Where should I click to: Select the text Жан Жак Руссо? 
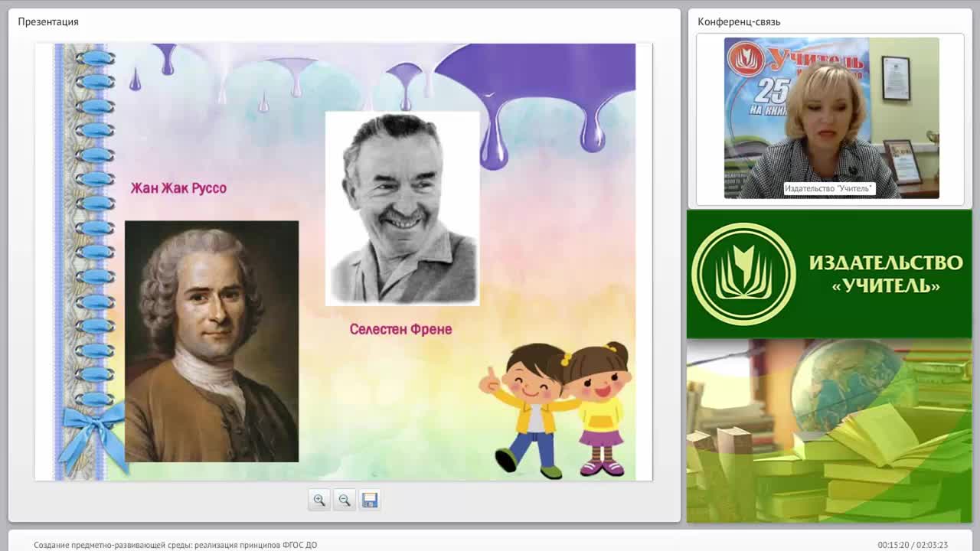[x=178, y=188]
